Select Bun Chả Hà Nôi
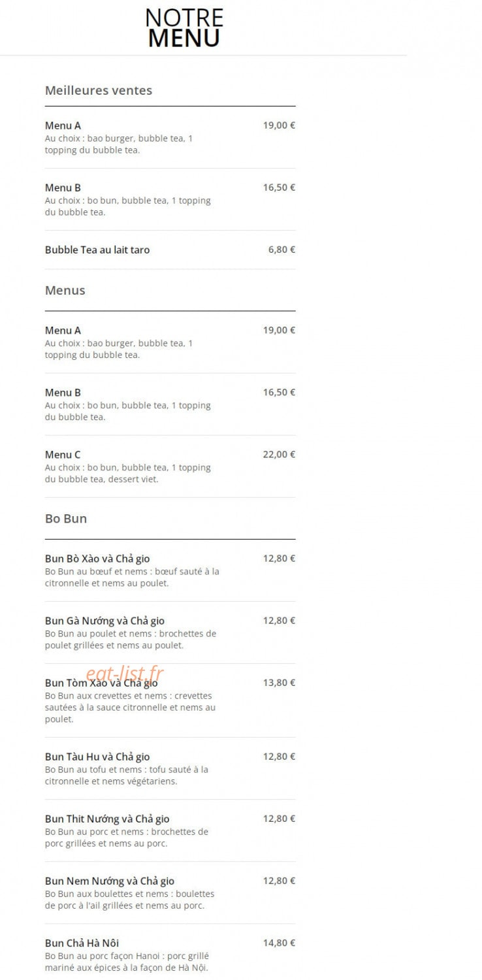The image size is (482, 980). [170, 955]
